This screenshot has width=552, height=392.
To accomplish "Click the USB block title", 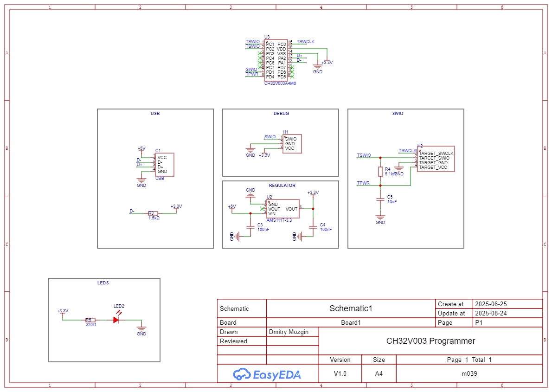I will point(155,113).
